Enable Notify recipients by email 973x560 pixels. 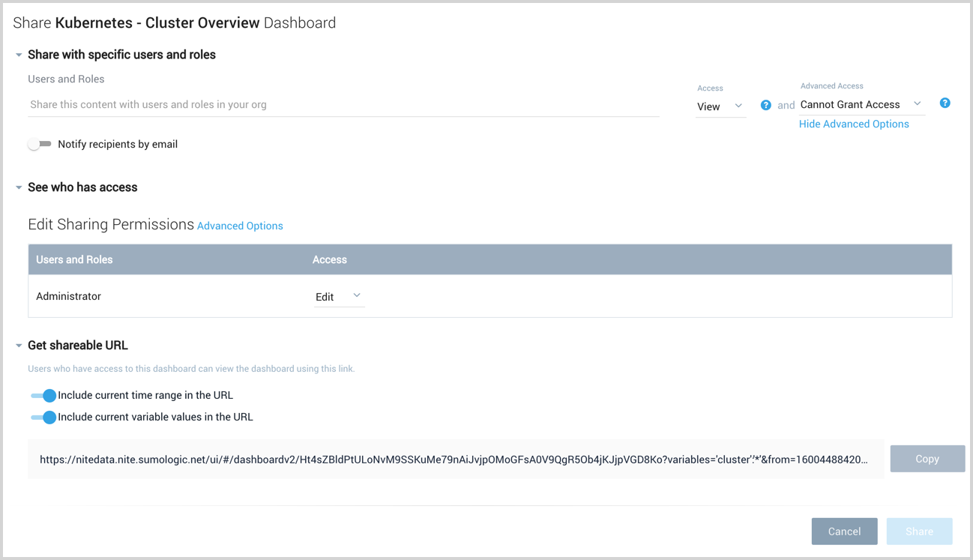click(40, 143)
